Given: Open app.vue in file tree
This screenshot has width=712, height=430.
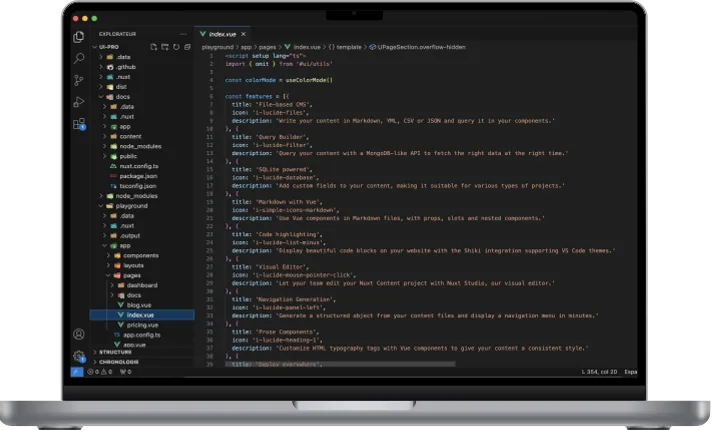Looking at the screenshot, I should pyautogui.click(x=134, y=345).
